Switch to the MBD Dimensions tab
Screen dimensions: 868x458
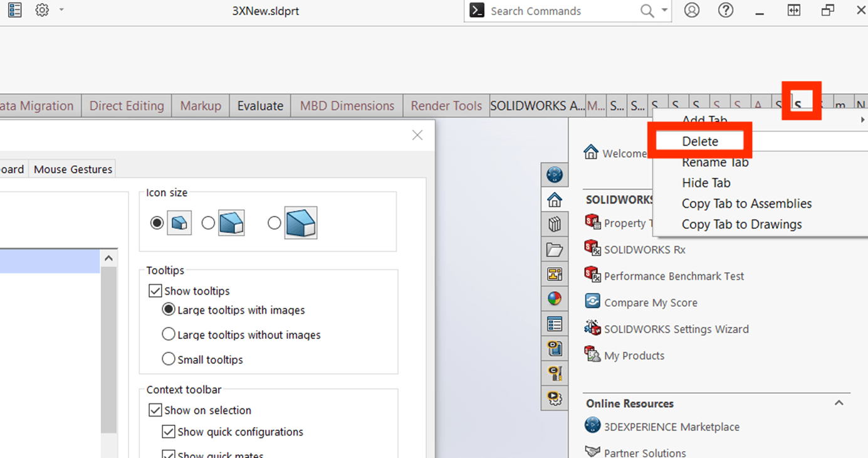pos(347,105)
